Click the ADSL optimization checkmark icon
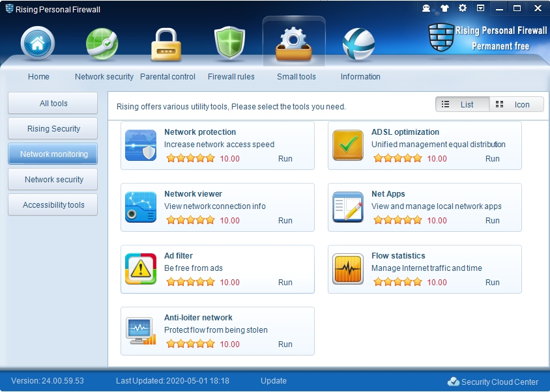This screenshot has width=550, height=392. [x=348, y=145]
